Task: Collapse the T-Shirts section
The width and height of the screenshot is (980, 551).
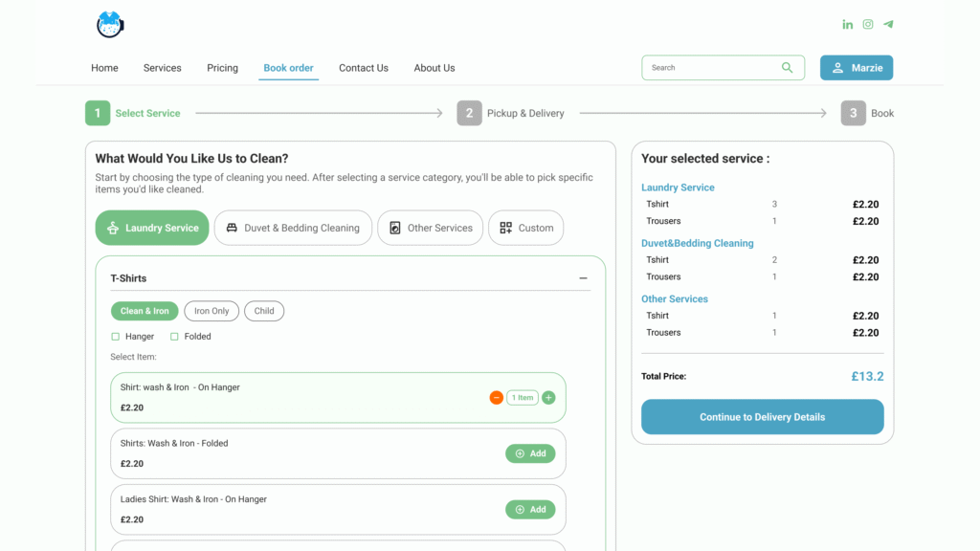Action: tap(583, 278)
